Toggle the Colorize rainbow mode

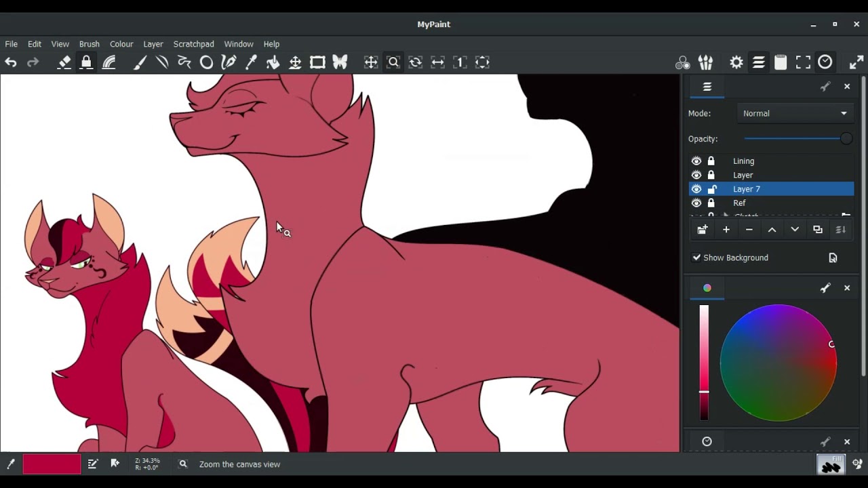click(x=108, y=62)
